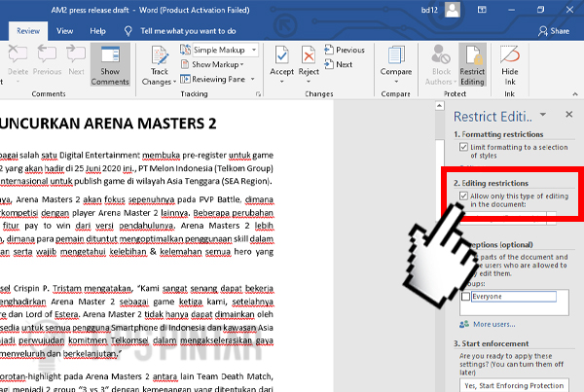584x392 pixels.
Task: Click the bd12 account name
Action: [429, 10]
